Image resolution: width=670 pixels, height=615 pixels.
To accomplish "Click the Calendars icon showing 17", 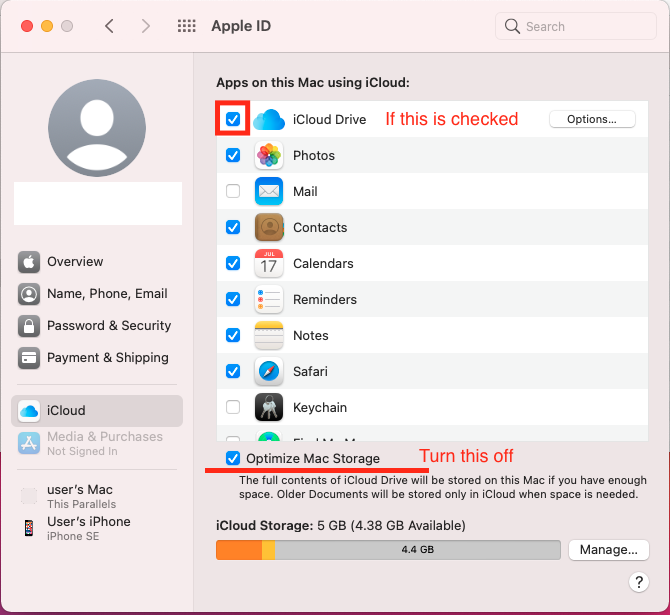I will [x=269, y=263].
